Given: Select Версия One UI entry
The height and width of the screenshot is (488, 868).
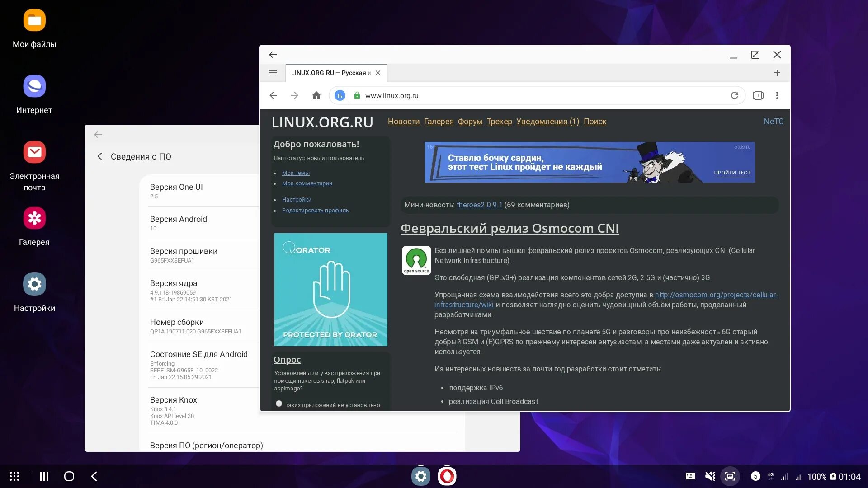Looking at the screenshot, I should point(203,191).
